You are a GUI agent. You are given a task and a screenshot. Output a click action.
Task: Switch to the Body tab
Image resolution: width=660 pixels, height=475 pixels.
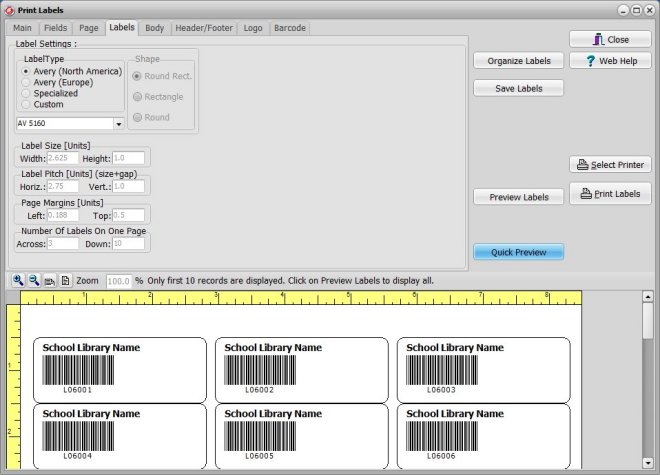coord(154,28)
